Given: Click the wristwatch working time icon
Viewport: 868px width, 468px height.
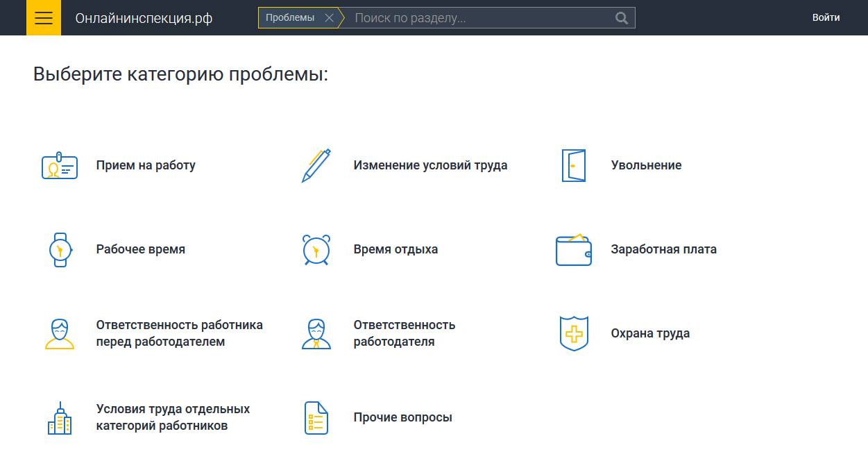Looking at the screenshot, I should (60, 249).
